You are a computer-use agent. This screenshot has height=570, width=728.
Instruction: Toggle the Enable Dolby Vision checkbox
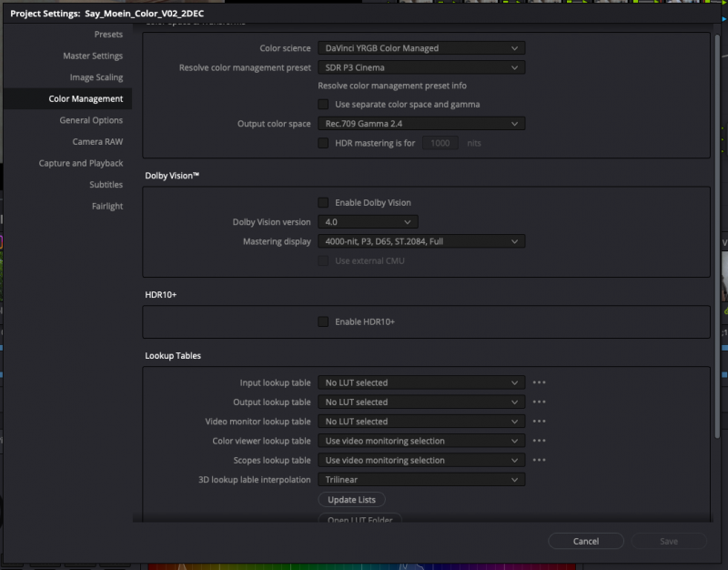click(323, 202)
